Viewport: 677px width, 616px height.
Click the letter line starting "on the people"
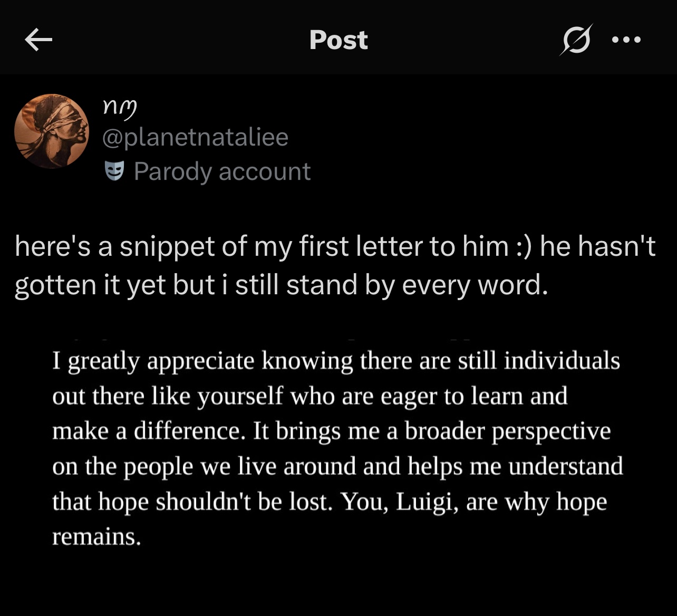click(337, 467)
